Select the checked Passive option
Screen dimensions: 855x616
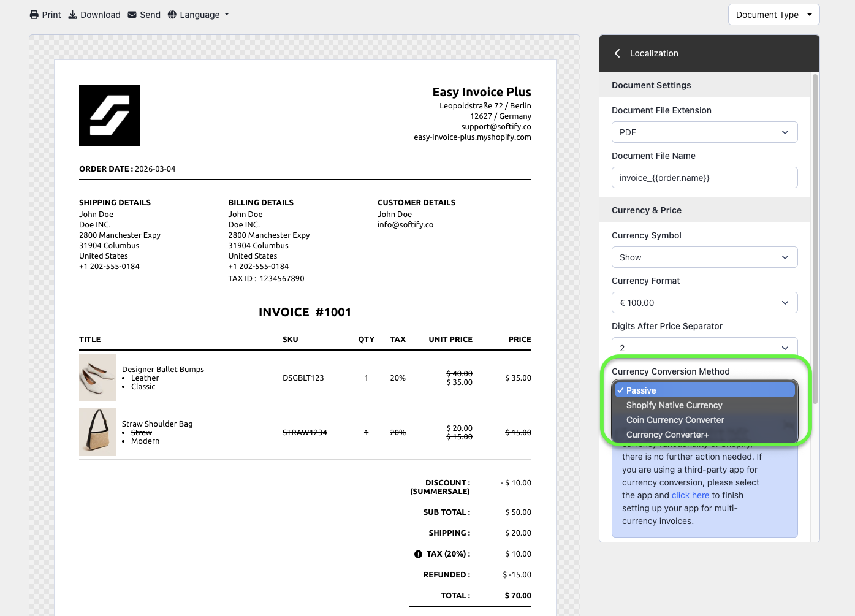coord(641,390)
